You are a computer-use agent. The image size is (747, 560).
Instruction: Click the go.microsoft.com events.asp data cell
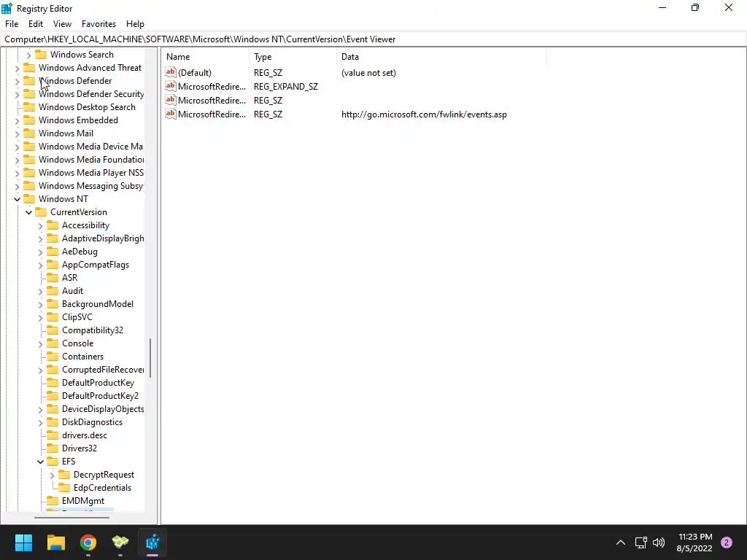click(x=424, y=114)
